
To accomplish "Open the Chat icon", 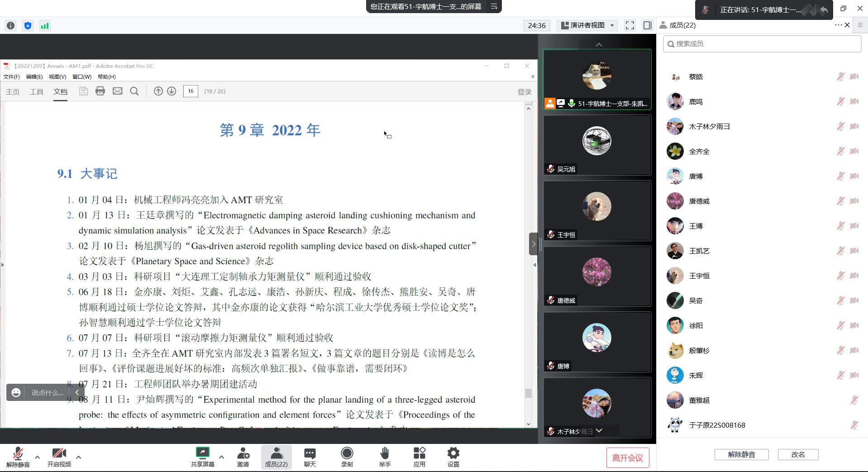I will (310, 457).
